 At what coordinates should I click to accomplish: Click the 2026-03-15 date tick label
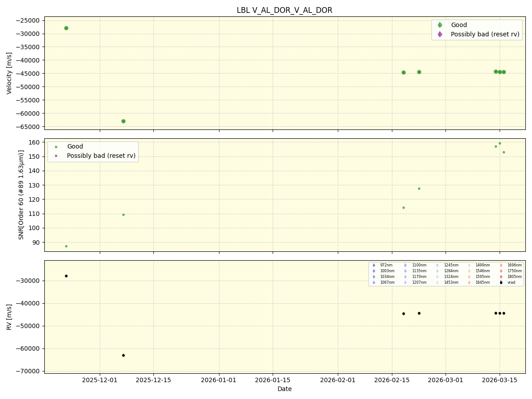500,380
